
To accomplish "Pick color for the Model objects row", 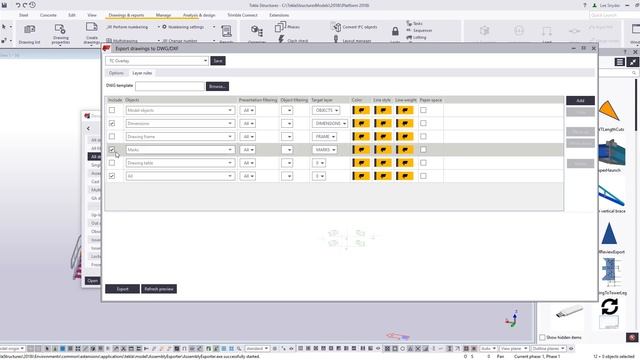I will tap(361, 110).
